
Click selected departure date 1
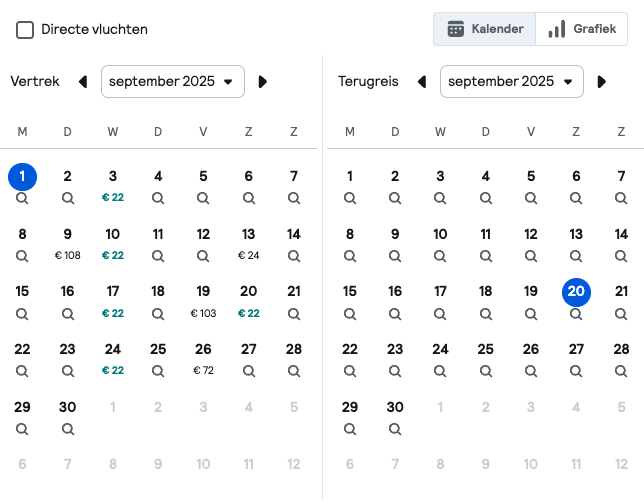click(23, 177)
